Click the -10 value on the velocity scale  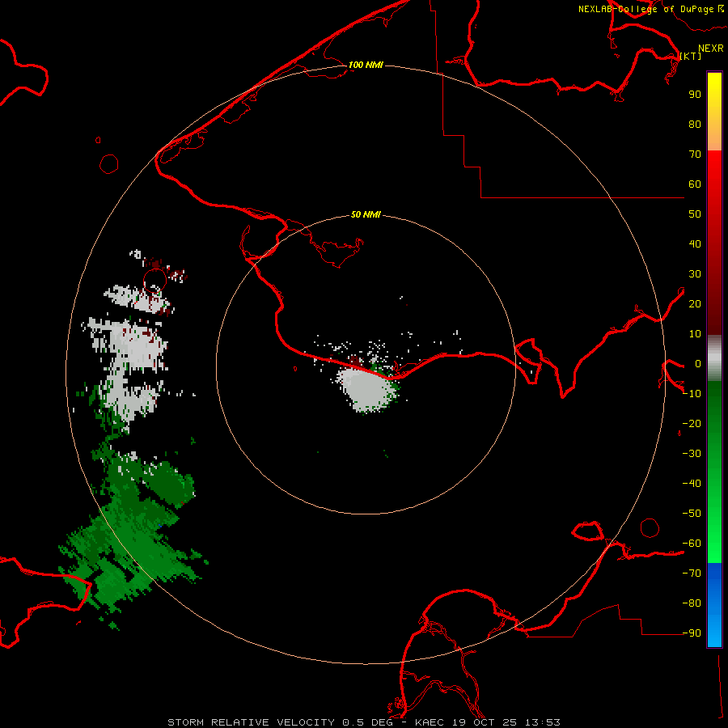[692, 394]
